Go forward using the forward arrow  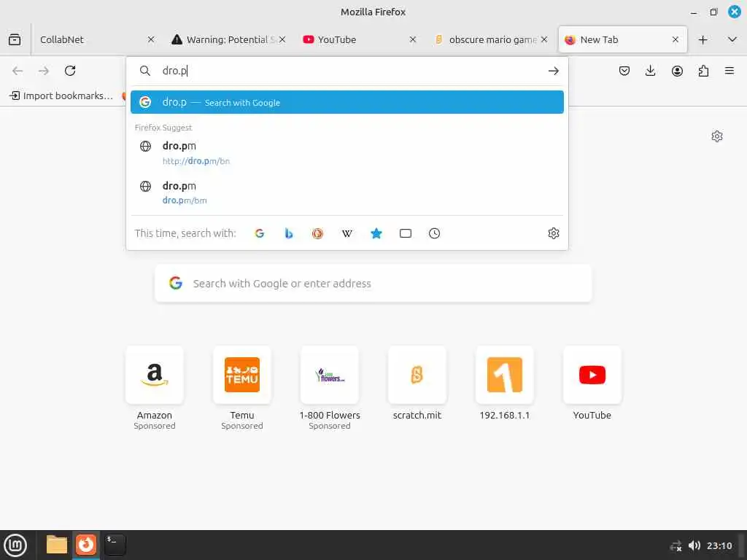(44, 71)
